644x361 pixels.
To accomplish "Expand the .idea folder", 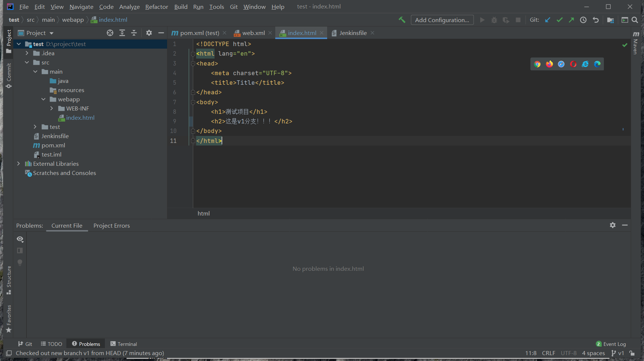I will coord(27,53).
